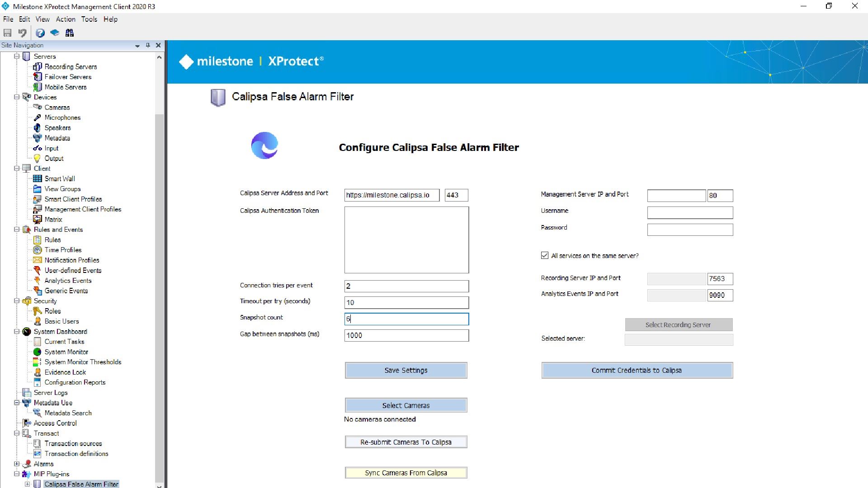The height and width of the screenshot is (488, 868).
Task: Collapse the Rules and Events node
Action: 17,230
